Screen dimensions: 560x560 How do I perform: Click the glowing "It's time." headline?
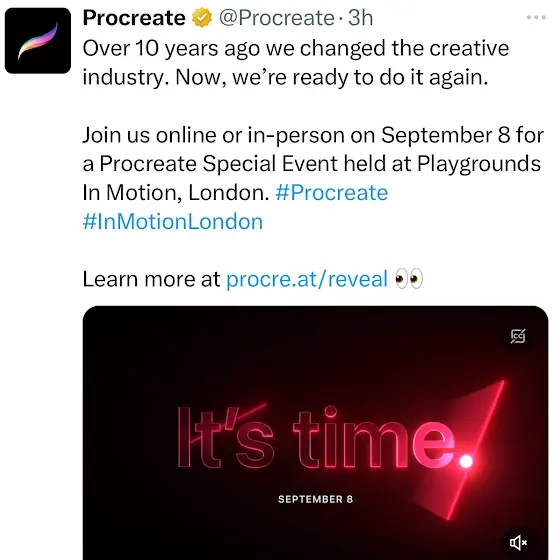pos(317,438)
